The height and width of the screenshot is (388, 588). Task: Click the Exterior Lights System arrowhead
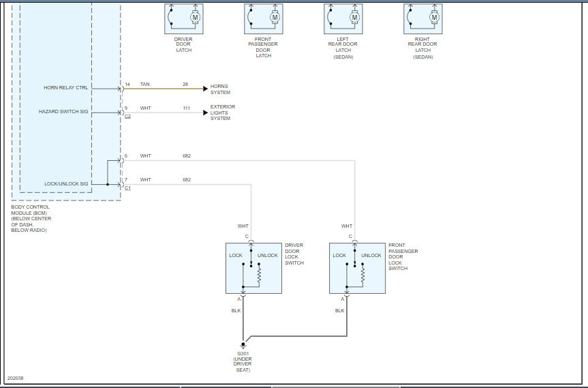click(x=205, y=113)
